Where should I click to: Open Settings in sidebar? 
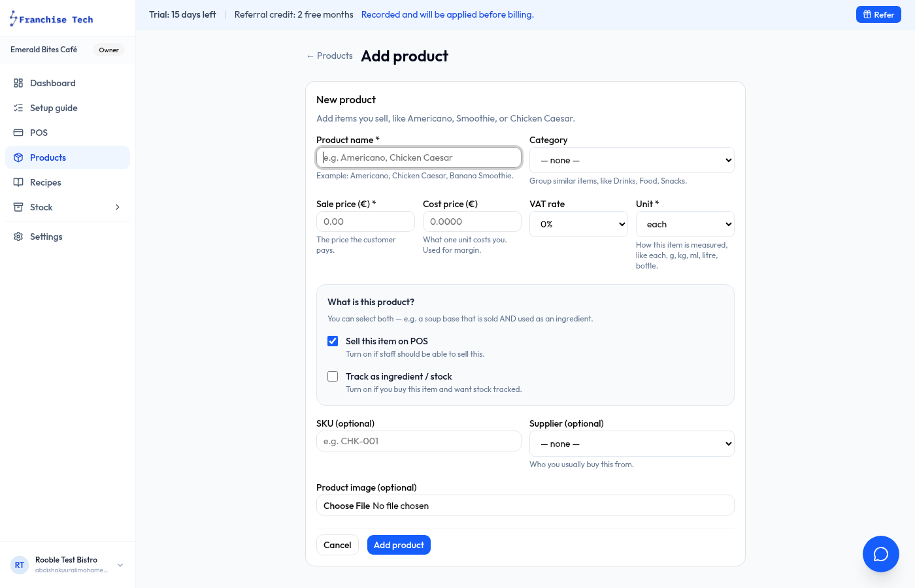coord(67,237)
